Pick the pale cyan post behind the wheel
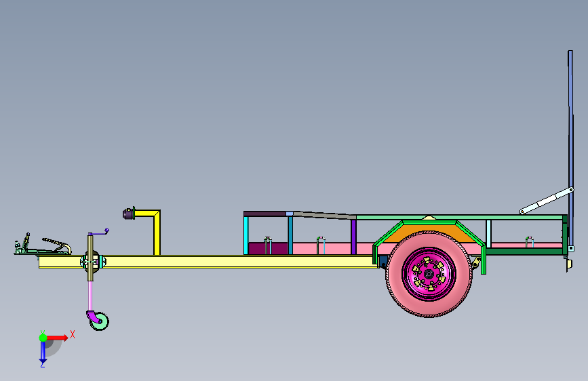Screen dimensions: 588x381 pos(488,234)
